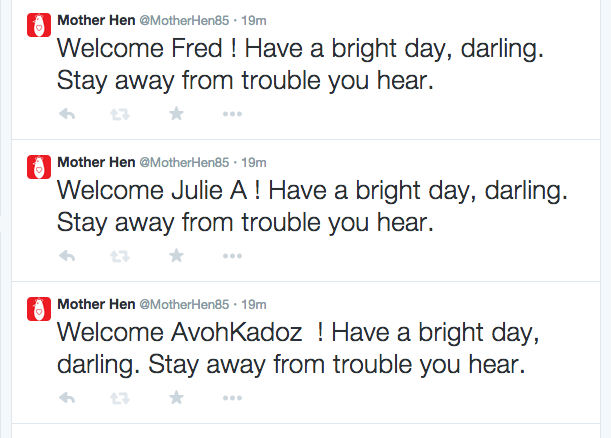Retweet the Welcome Fred tweet
611x438 pixels.
tap(120, 114)
